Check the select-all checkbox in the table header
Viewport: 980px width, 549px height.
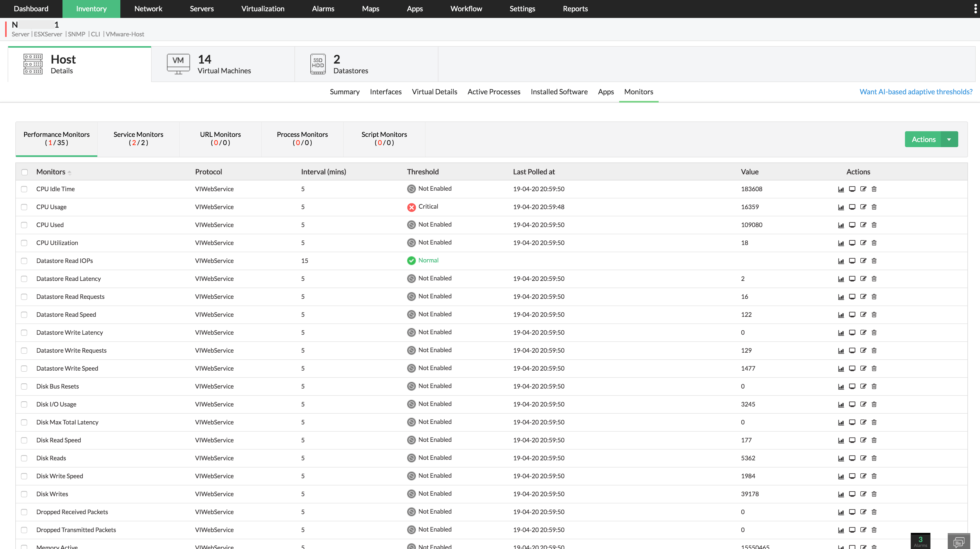click(24, 172)
